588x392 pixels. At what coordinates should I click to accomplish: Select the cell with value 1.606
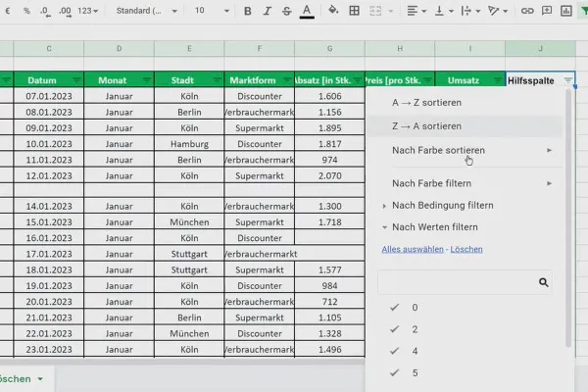point(329,96)
